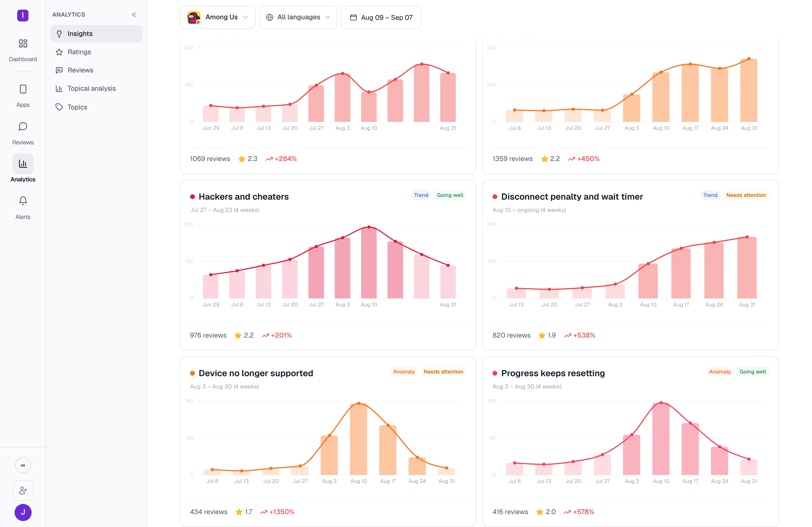Open Topics in the analytics menu
The image size is (812, 527).
point(96,107)
